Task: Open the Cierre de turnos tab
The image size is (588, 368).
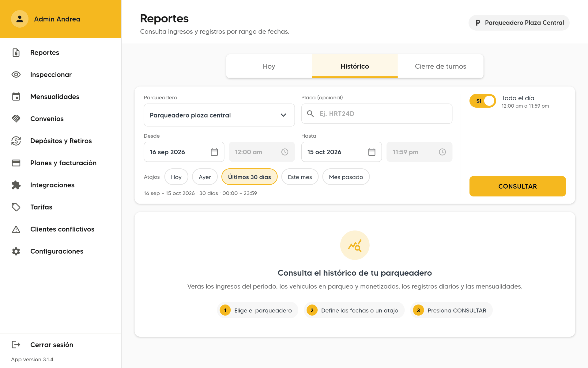Action: 440,66
